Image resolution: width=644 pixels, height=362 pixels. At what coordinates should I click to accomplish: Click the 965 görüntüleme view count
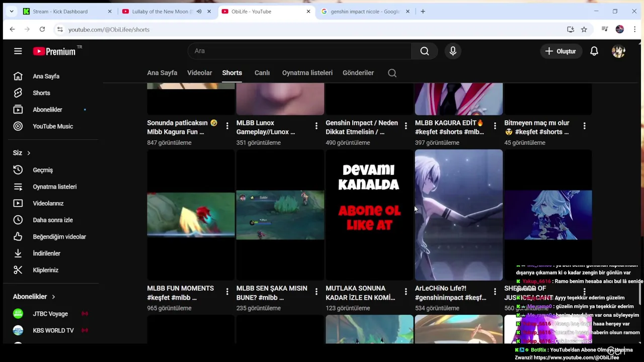(169, 308)
